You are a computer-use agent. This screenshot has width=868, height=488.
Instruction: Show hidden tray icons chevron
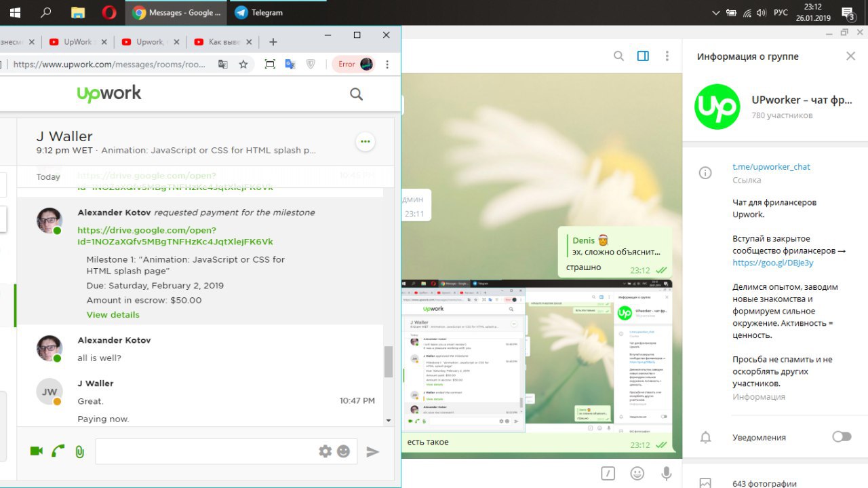point(716,12)
